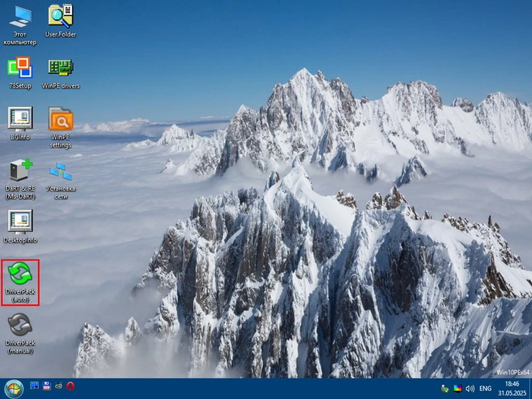Open the volume speaker tray icon

pyautogui.click(x=470, y=388)
